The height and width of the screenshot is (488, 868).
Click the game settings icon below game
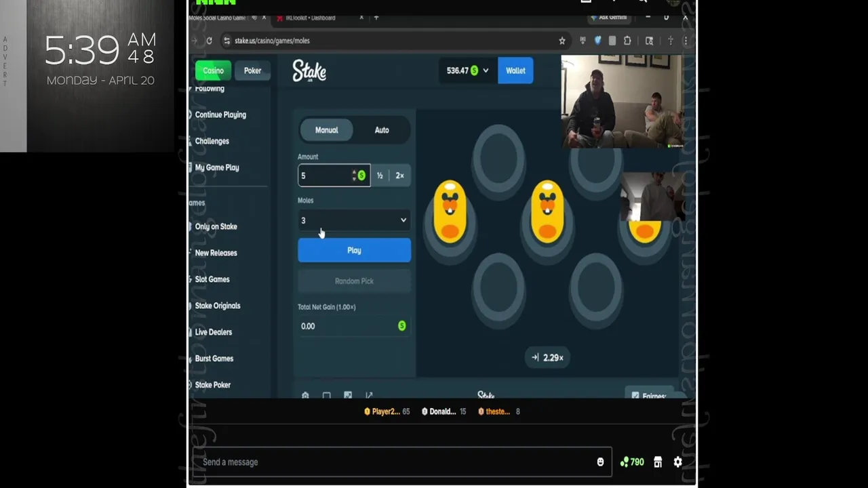(305, 395)
